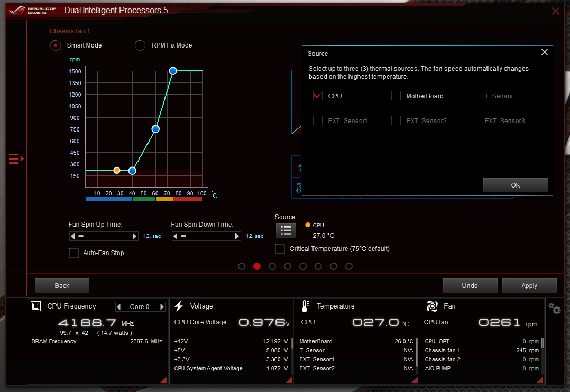Click the Voltage lightning bolt icon

pyautogui.click(x=179, y=306)
